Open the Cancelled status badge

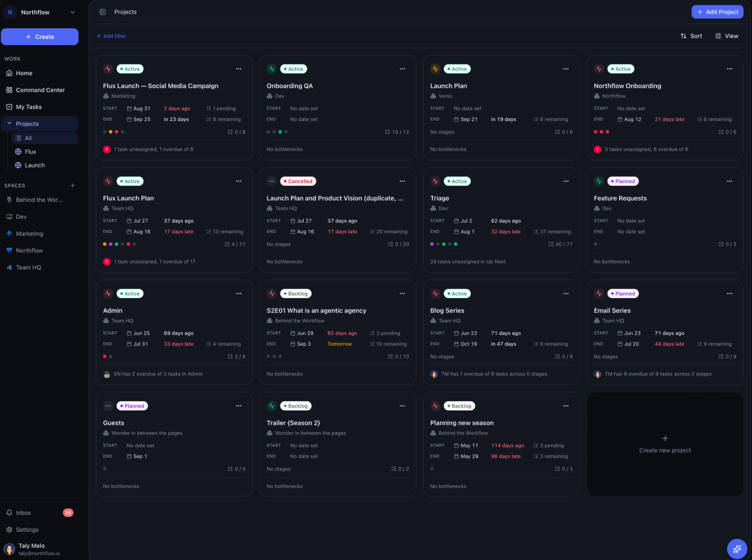click(298, 181)
